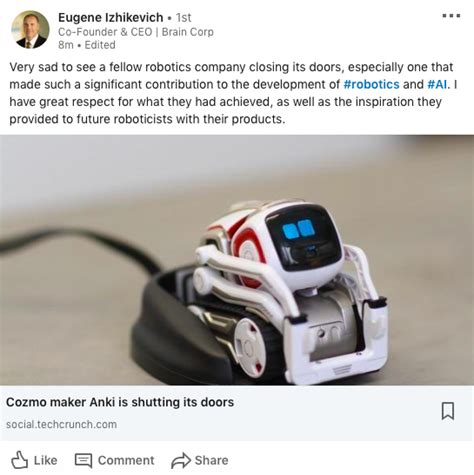Click the 8m Edited timestamp
474x475 pixels.
(87, 45)
